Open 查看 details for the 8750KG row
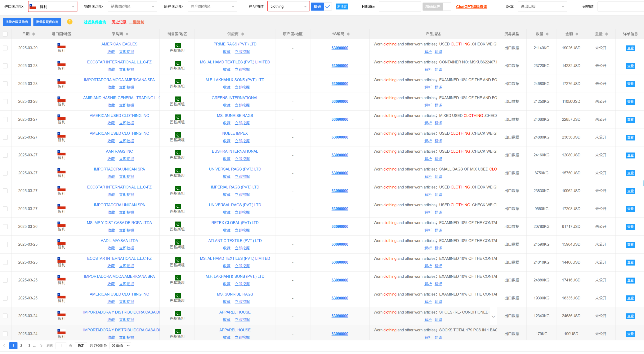The width and height of the screenshot is (644, 354). click(630, 173)
